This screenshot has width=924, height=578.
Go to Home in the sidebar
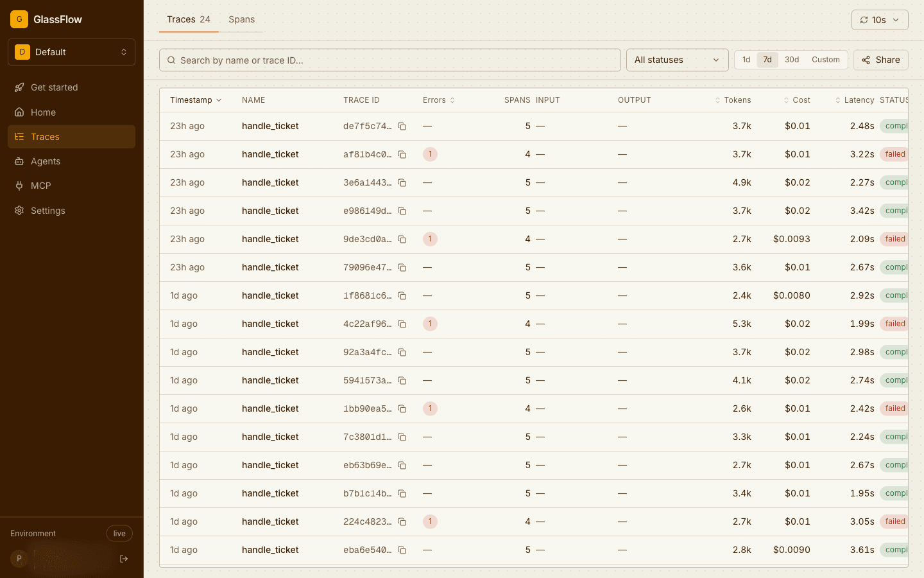71,112
